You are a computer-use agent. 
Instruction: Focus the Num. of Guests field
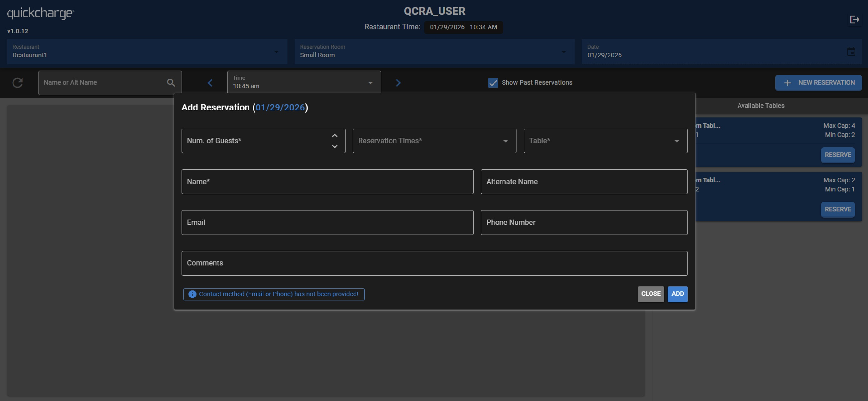point(263,141)
